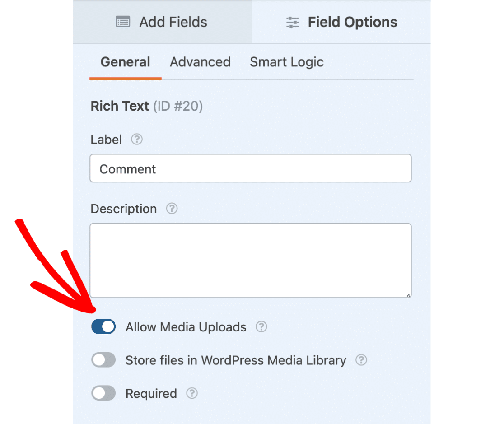Image resolution: width=504 pixels, height=424 pixels.
Task: Focus the Label field containing Comment
Action: [251, 169]
